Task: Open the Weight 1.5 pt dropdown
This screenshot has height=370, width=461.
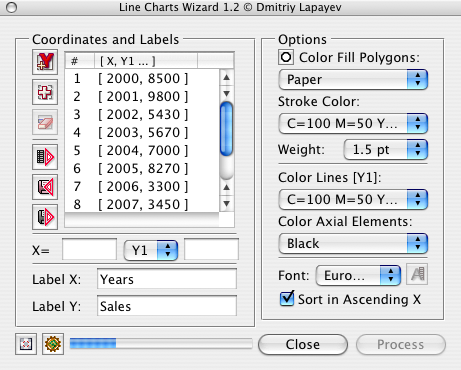Action: point(386,150)
